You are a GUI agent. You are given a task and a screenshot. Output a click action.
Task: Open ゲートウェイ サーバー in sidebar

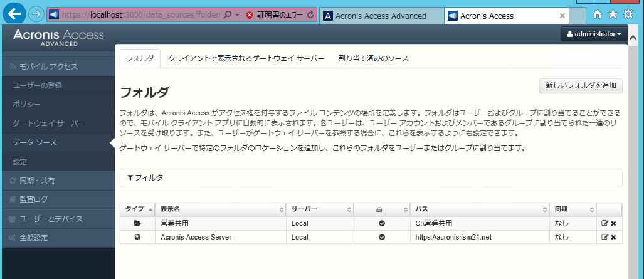click(48, 124)
